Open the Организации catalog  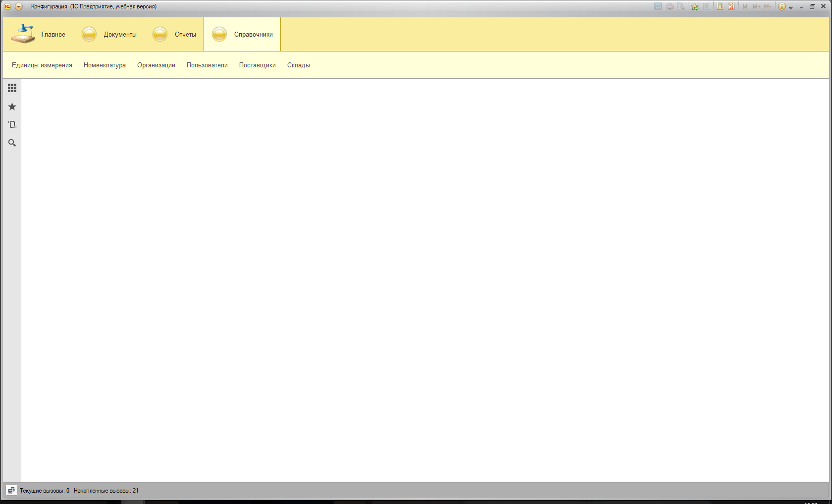click(x=156, y=65)
